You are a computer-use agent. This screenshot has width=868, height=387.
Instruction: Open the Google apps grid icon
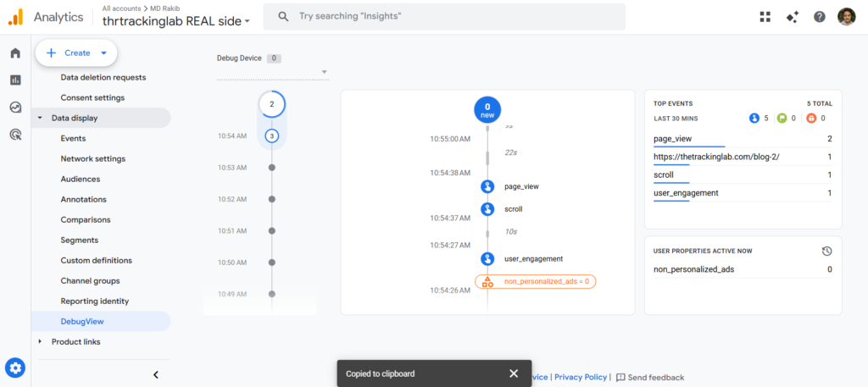pyautogui.click(x=765, y=17)
